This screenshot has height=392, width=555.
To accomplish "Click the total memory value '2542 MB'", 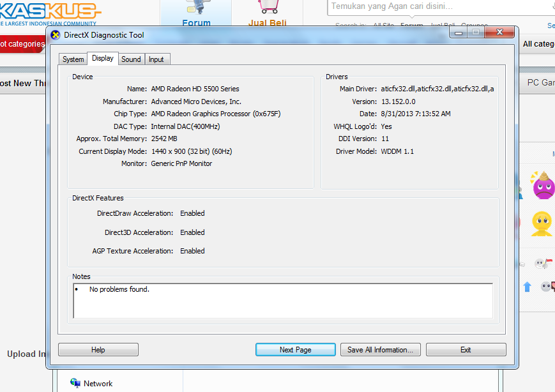I will coord(164,139).
